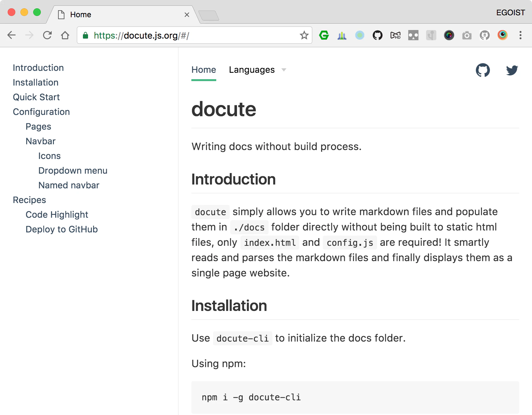Image resolution: width=532 pixels, height=415 pixels.
Task: Jump to Navbar section in sidebar
Action: click(x=41, y=141)
